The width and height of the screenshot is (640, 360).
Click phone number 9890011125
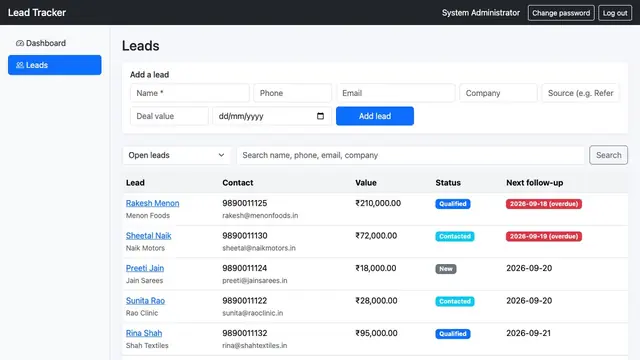[x=244, y=203]
